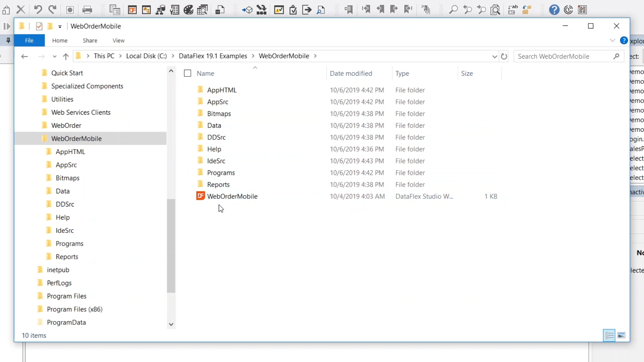This screenshot has height=362, width=644.
Task: Click the navigation pane scrollbar down arrow
Action: point(171,324)
